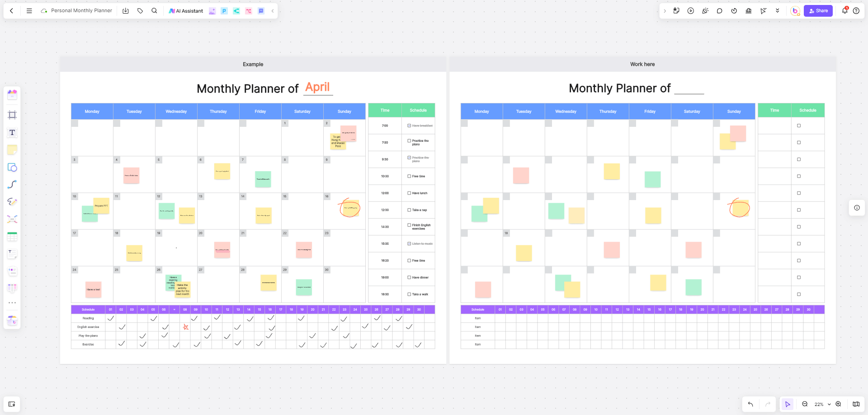
Task: Click the April month text
Action: pyautogui.click(x=317, y=87)
